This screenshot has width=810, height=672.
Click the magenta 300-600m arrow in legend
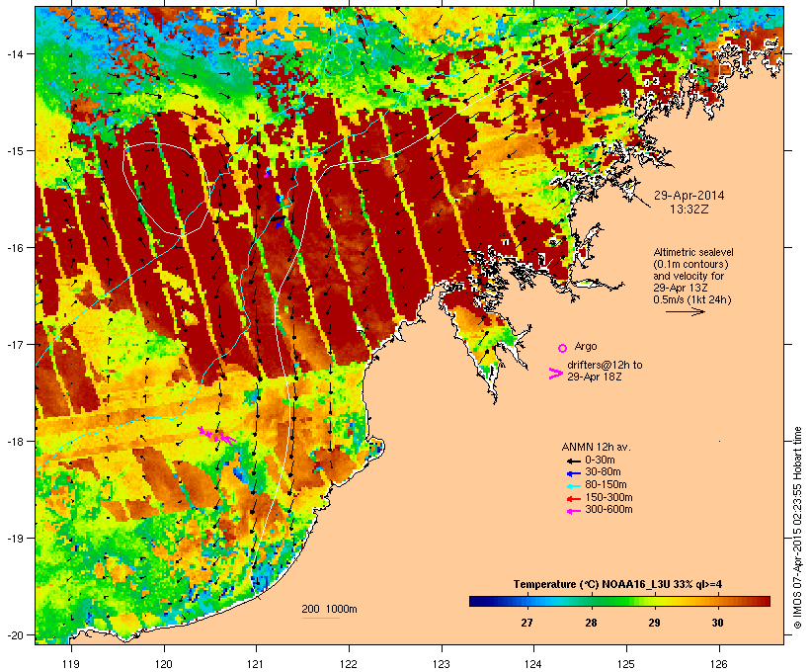tap(573, 511)
